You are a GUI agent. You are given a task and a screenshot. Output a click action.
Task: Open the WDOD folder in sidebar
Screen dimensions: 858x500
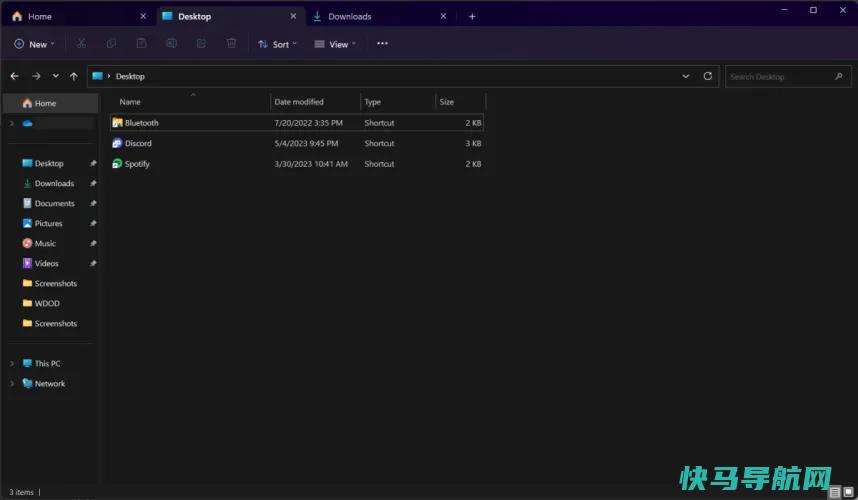pyautogui.click(x=47, y=303)
